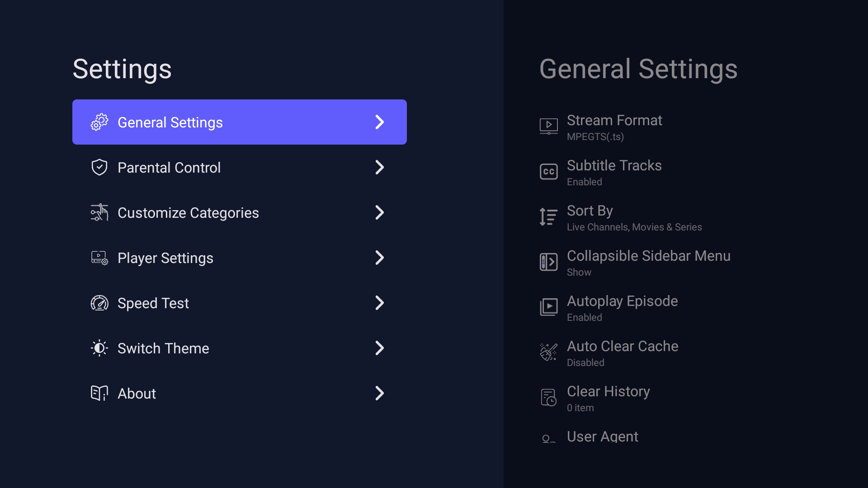The height and width of the screenshot is (488, 868).
Task: Click the General Settings gear icon
Action: (x=99, y=122)
